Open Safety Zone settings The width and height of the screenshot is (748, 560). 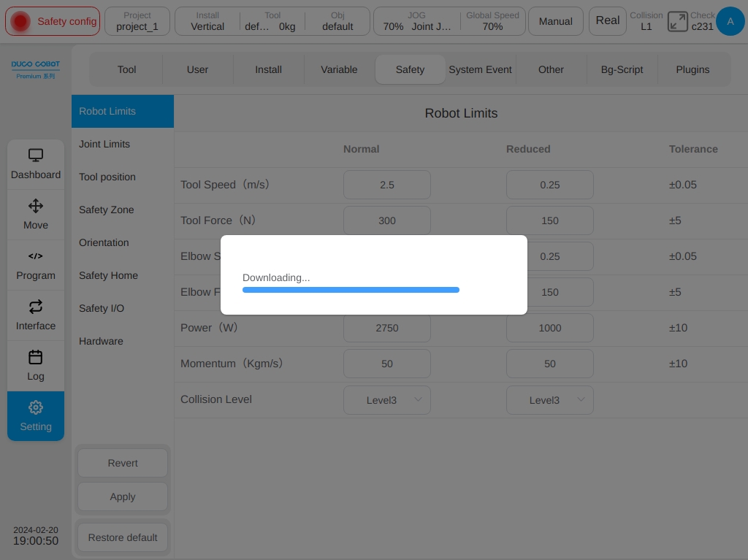coord(123,210)
